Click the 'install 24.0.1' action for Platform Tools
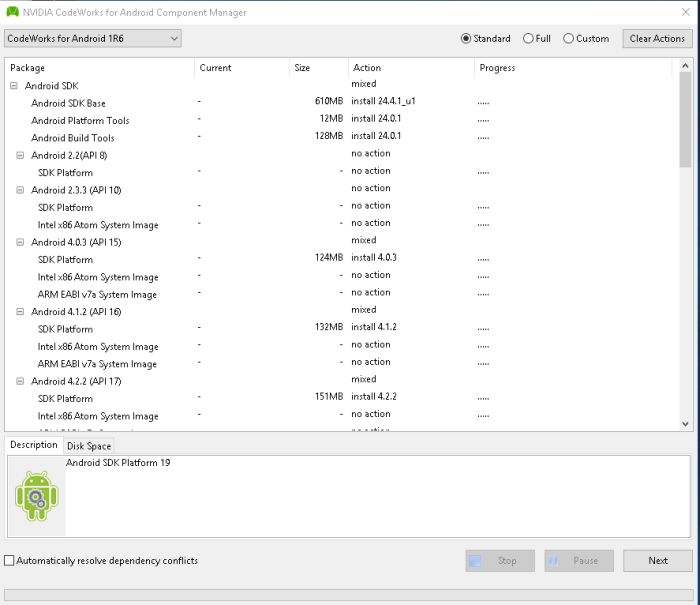 376,118
